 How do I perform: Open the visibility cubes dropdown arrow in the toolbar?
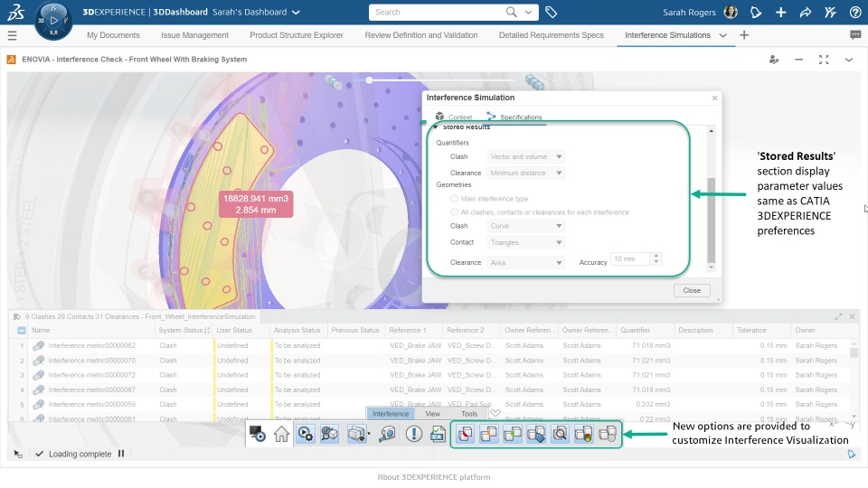369,435
